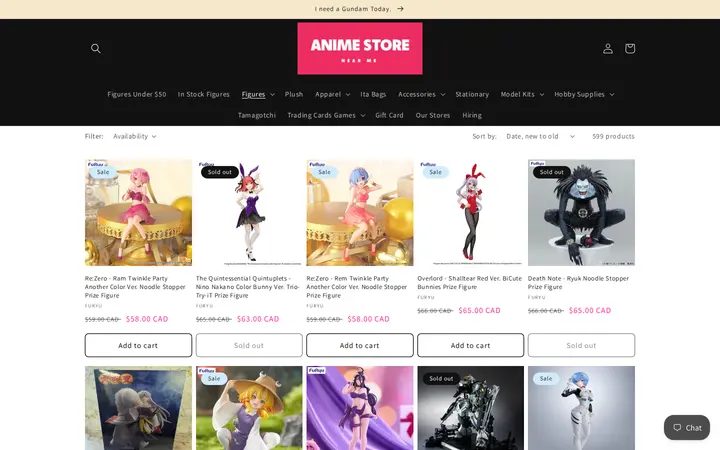Open Rem Twinkle Party product image

coord(360,213)
